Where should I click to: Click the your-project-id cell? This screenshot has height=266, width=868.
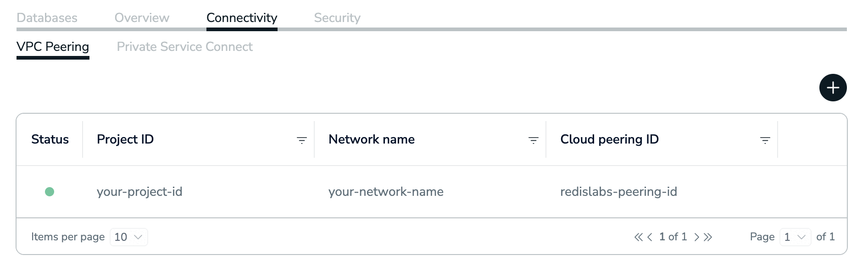pos(139,192)
